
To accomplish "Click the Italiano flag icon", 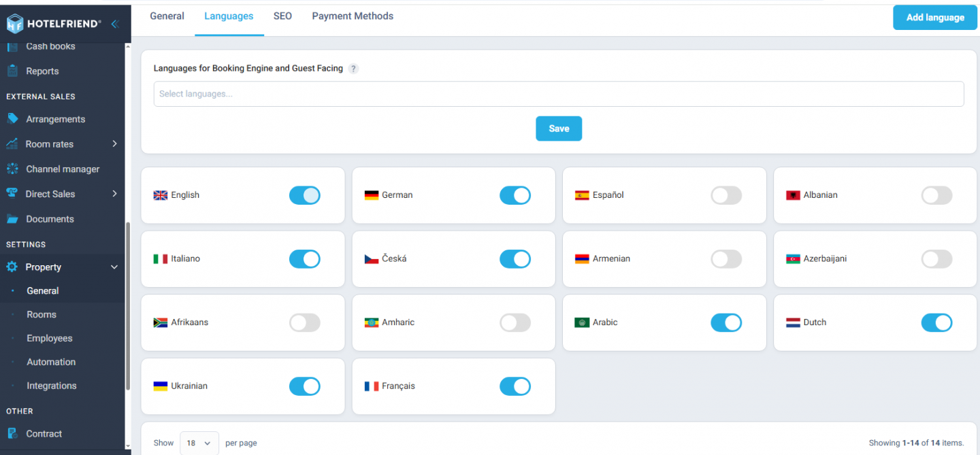I will pyautogui.click(x=161, y=259).
